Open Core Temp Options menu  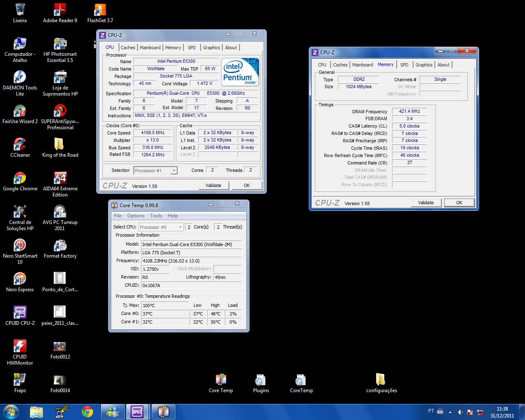pyautogui.click(x=136, y=216)
